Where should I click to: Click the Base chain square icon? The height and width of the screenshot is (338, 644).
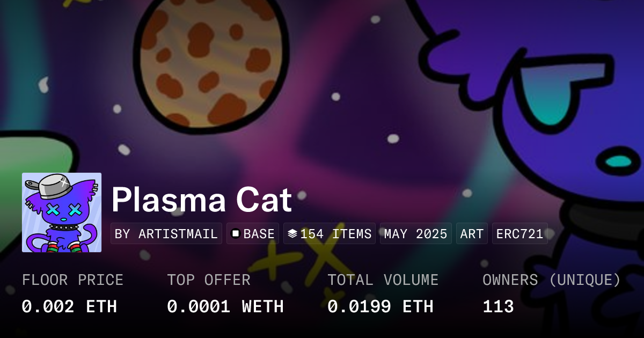235,234
